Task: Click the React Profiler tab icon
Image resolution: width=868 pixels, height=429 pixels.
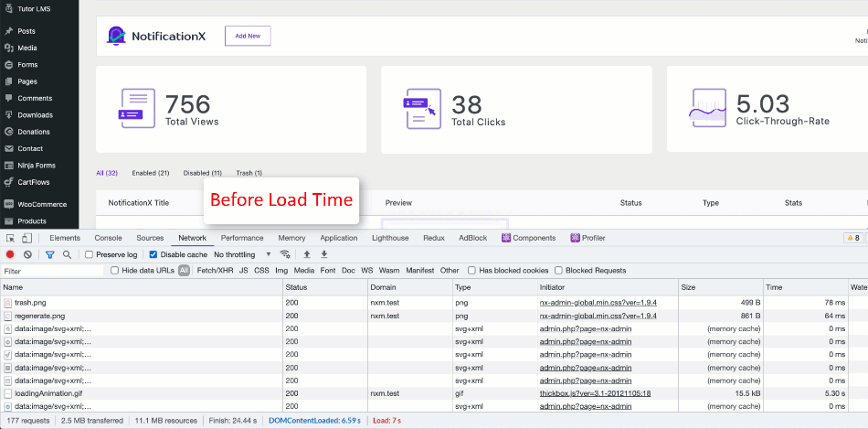Action: tap(575, 238)
